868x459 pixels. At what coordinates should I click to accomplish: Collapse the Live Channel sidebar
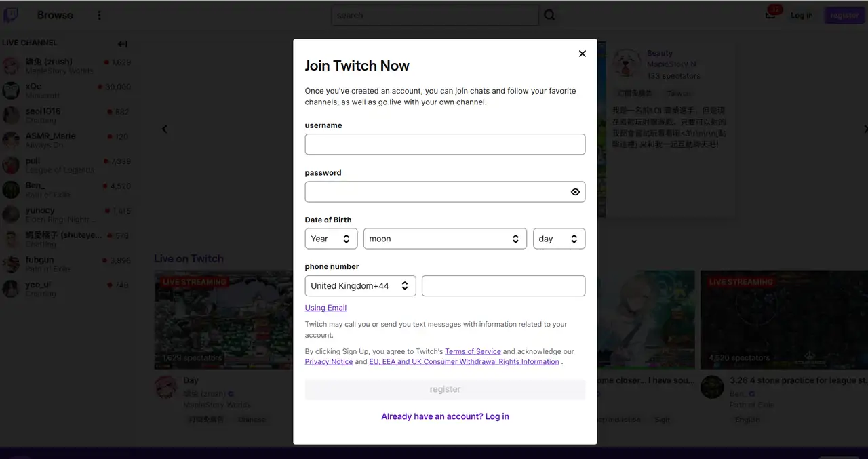pyautogui.click(x=123, y=44)
